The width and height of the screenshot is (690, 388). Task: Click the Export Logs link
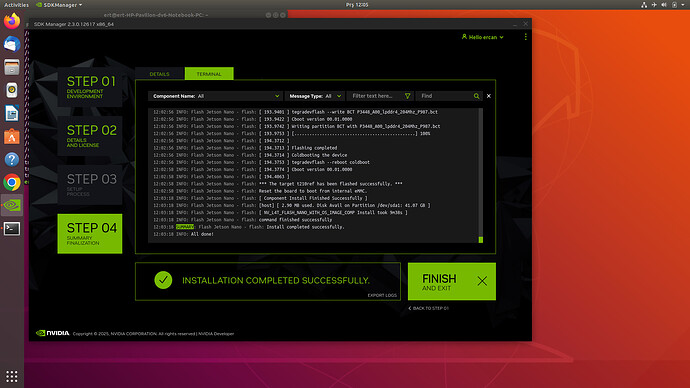click(x=382, y=296)
